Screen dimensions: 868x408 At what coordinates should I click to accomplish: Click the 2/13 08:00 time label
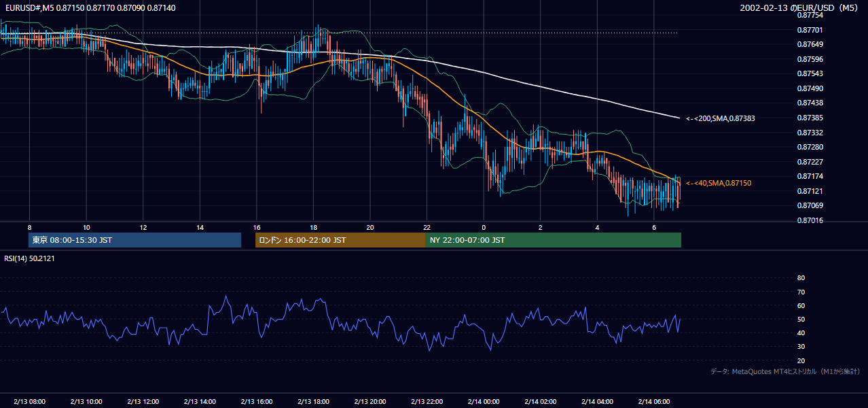(29, 401)
